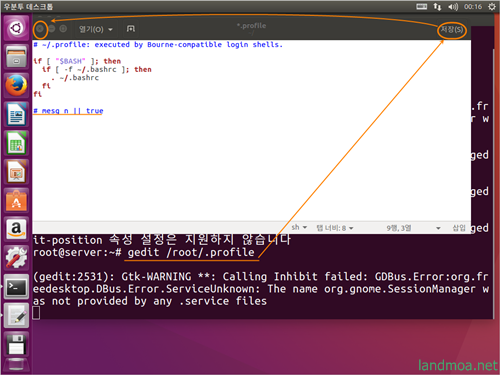
Task: Open the sh language selector dropdown
Action: [x=299, y=227]
